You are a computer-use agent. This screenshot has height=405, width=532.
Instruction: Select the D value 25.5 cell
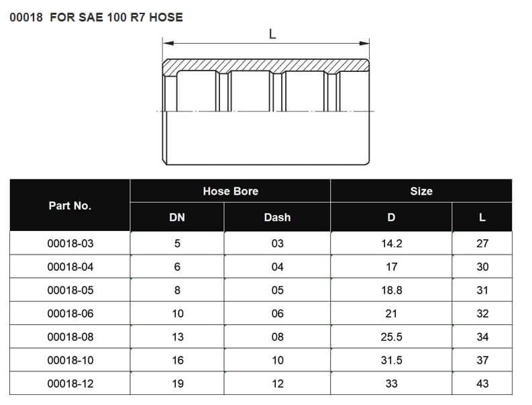point(391,337)
